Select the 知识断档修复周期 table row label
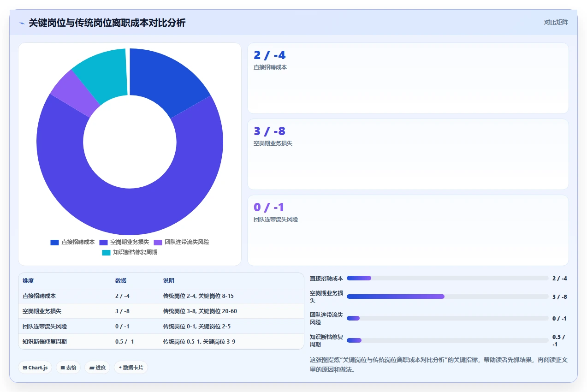 [45, 342]
